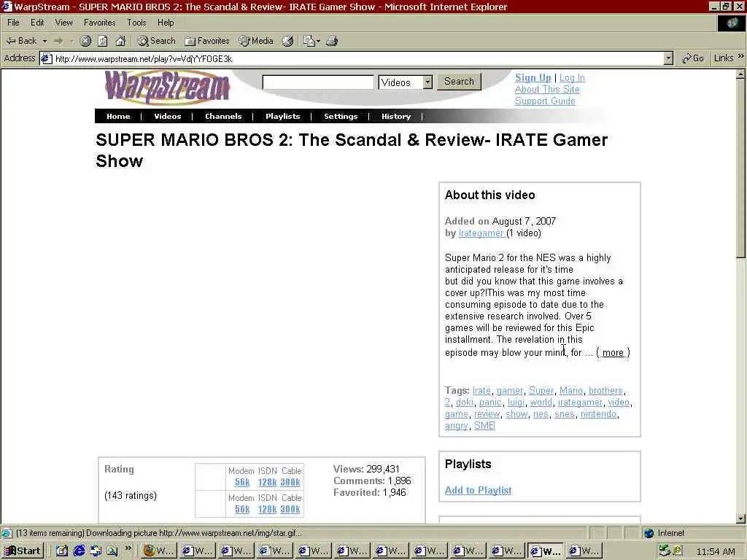Click the Internet Explorer throbber logo
The image size is (747, 560).
[x=732, y=23]
